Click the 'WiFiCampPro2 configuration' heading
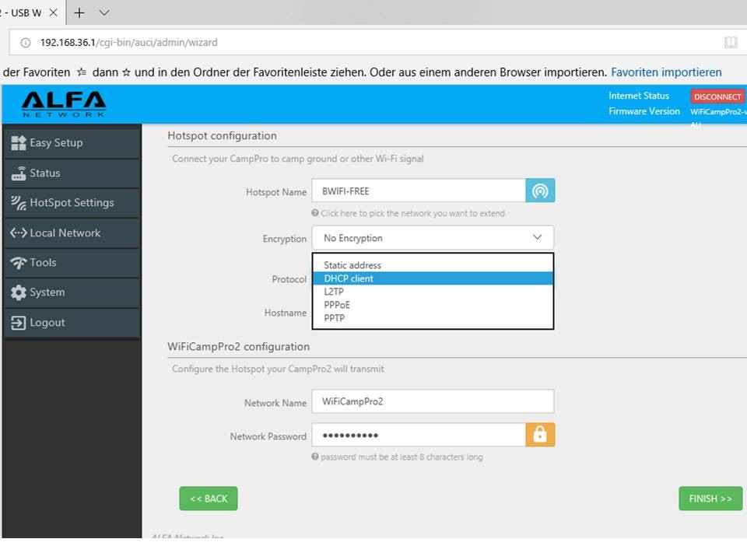The image size is (747, 560). [239, 347]
